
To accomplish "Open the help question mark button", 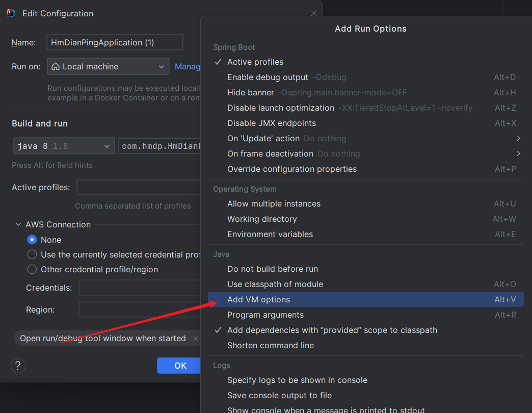I will click(18, 366).
